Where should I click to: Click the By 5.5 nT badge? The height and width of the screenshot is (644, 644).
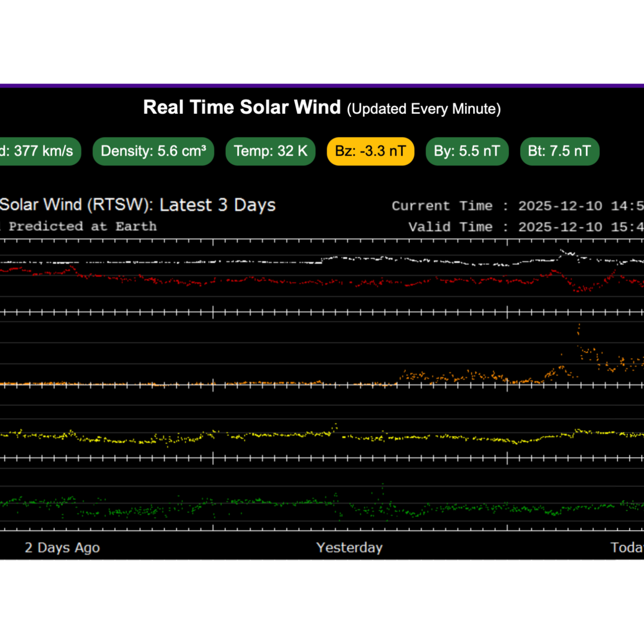click(467, 151)
